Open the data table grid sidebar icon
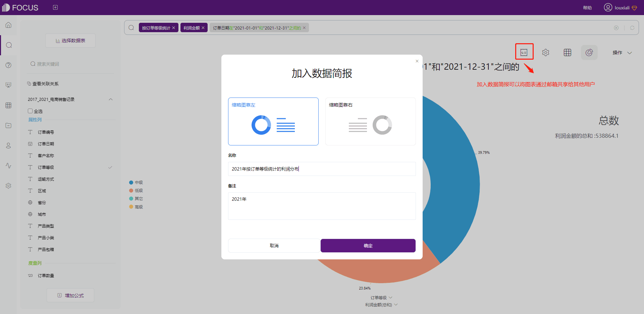This screenshot has height=314, width=644. 9,105
